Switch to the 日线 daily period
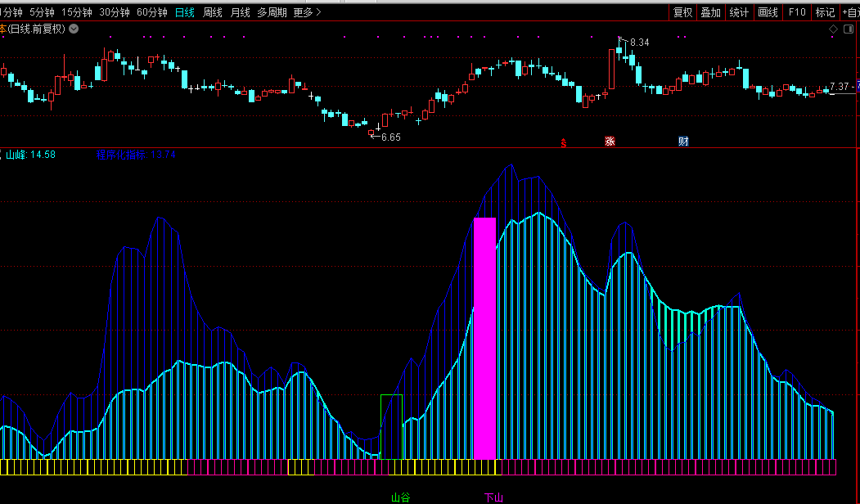Viewport: 860px width, 504px height. pyautogui.click(x=185, y=12)
